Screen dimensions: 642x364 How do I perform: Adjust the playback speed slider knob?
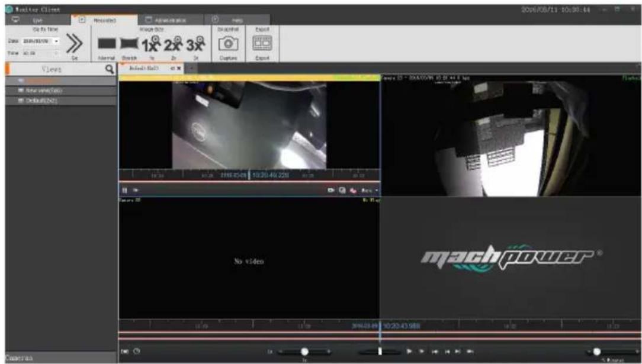pos(304,352)
